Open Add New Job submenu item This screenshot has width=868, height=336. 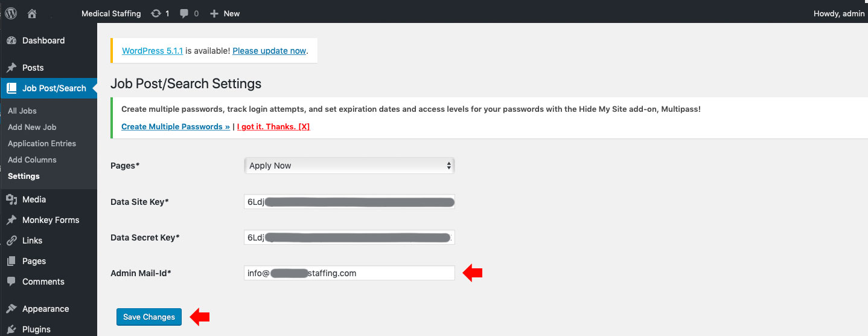point(32,127)
